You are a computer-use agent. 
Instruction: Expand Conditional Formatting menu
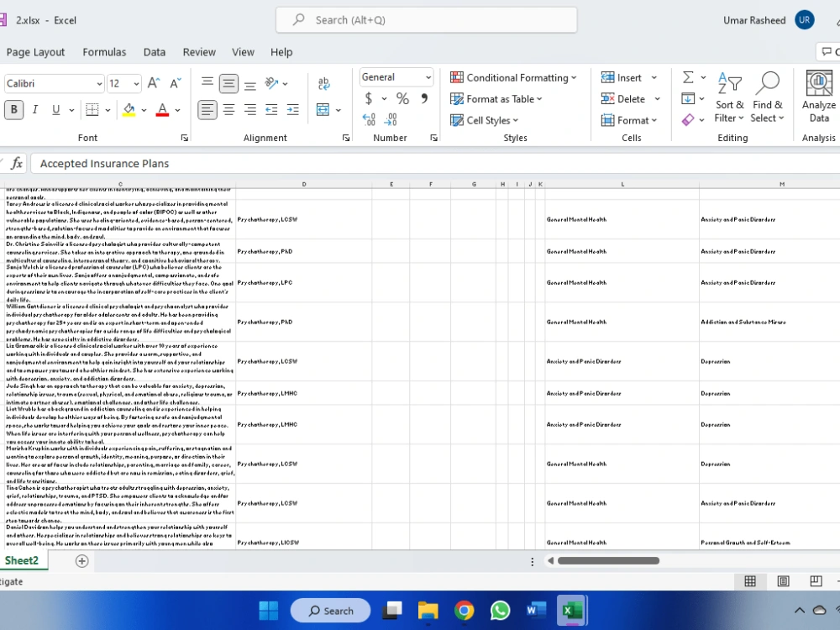[513, 77]
